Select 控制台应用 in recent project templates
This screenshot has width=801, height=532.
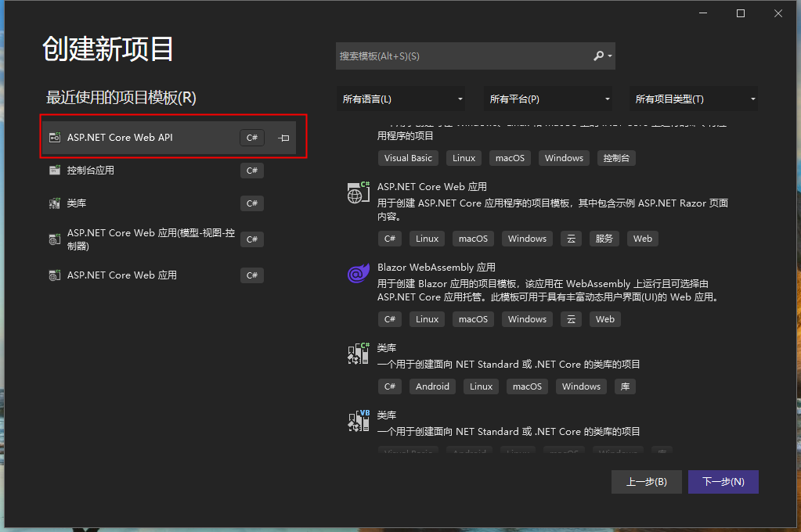tap(91, 171)
